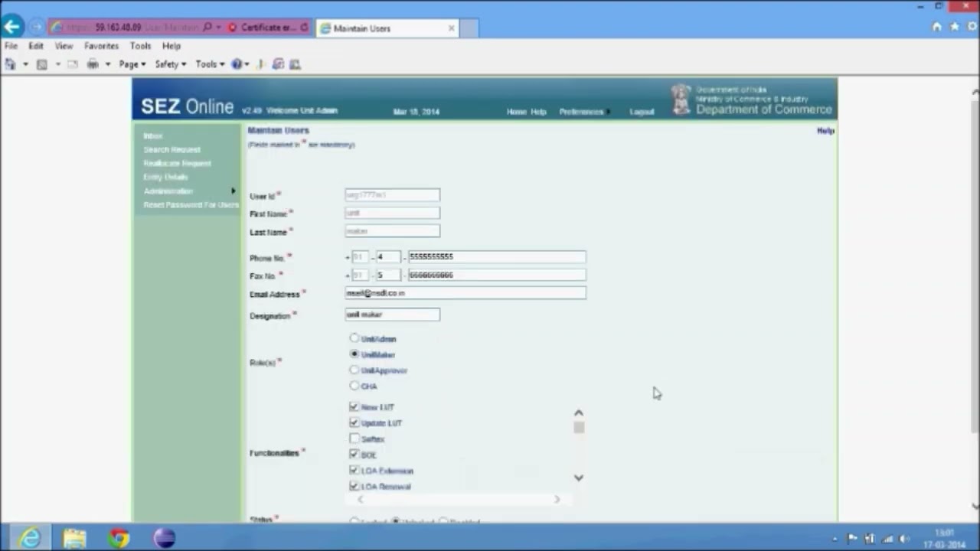Open the Tools menu in menu bar
This screenshot has height=551, width=980.
click(140, 46)
